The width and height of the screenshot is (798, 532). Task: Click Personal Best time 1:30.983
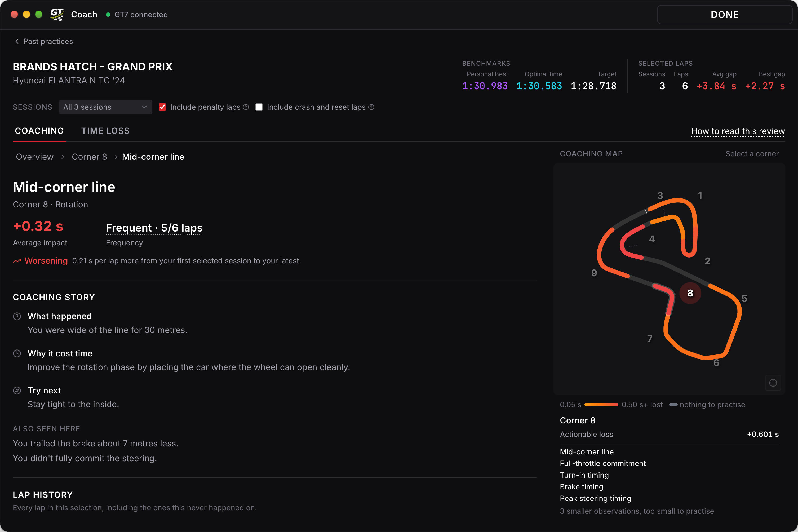485,86
